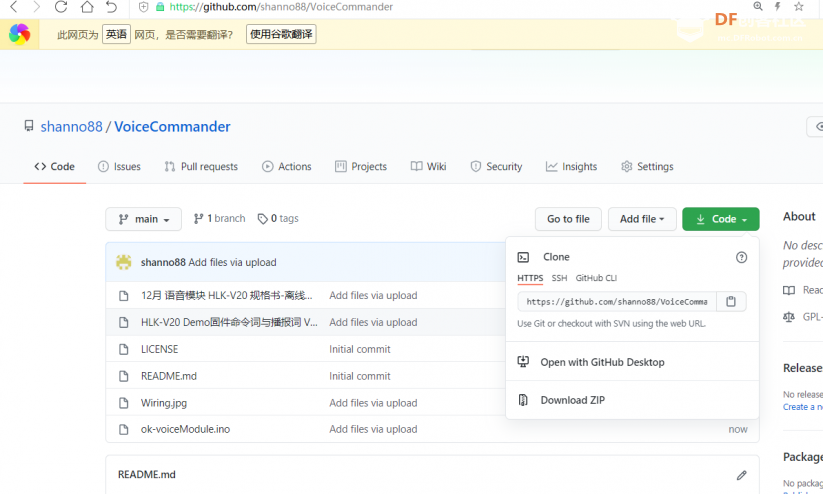Image resolution: width=823 pixels, height=494 pixels.
Task: Click Initial commit message for LICENSE
Action: [360, 349]
